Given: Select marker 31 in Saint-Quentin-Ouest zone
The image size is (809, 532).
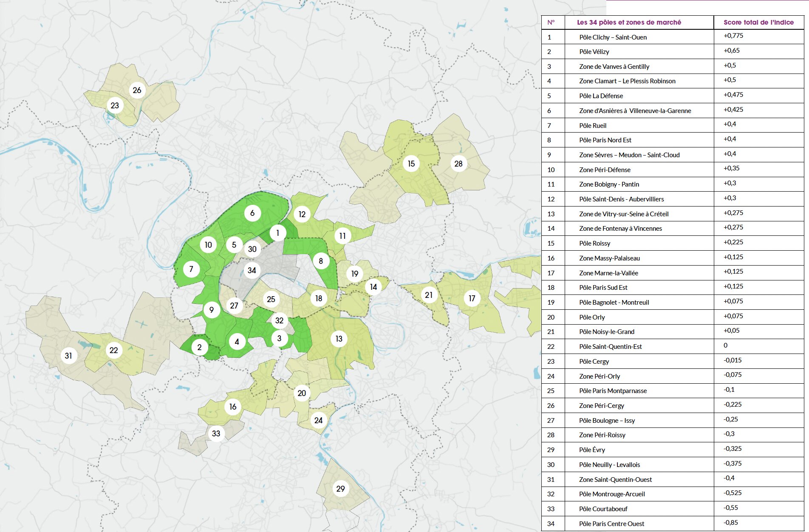Looking at the screenshot, I should [x=69, y=356].
